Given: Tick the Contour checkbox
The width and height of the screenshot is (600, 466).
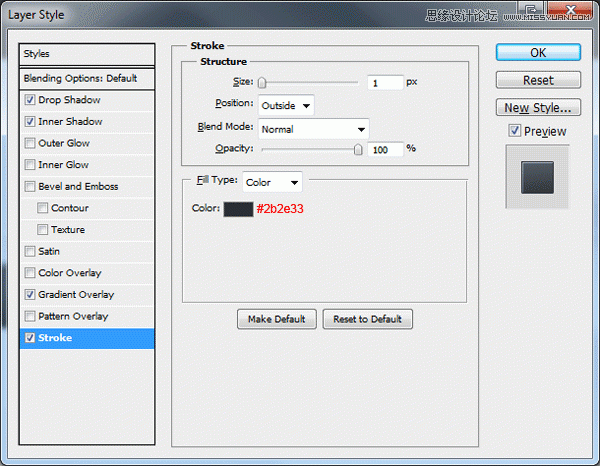Looking at the screenshot, I should tap(42, 208).
